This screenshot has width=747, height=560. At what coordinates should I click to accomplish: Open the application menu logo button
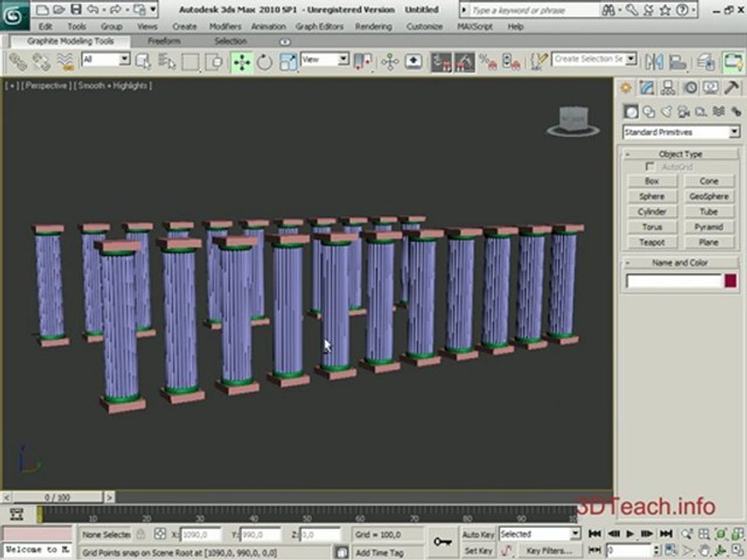(x=15, y=15)
